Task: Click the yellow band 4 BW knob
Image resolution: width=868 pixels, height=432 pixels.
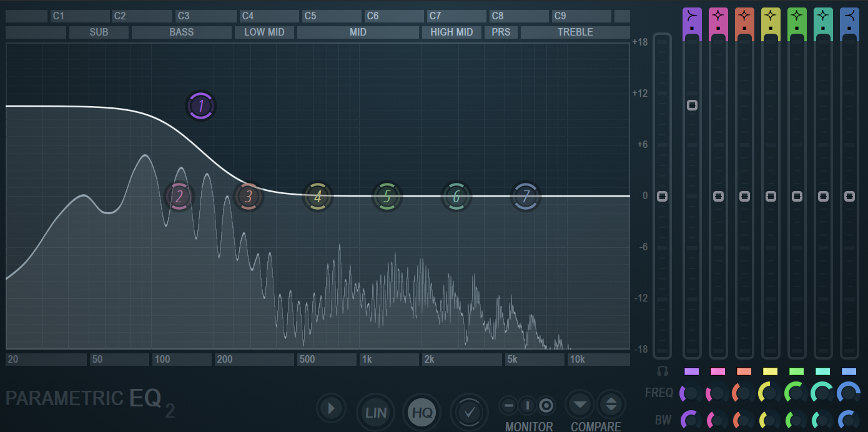Action: pos(770,420)
